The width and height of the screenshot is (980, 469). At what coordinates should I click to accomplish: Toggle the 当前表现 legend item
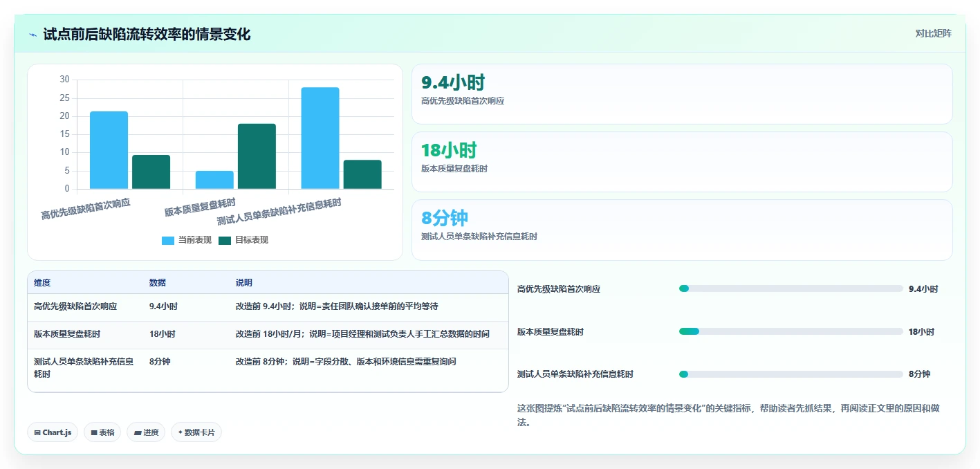[x=187, y=240]
